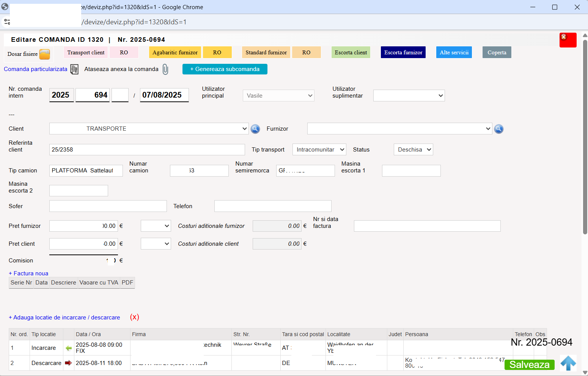Screen dimensions: 588x376
Task: Open the dropdown next to Pret client
Action: click(x=156, y=244)
